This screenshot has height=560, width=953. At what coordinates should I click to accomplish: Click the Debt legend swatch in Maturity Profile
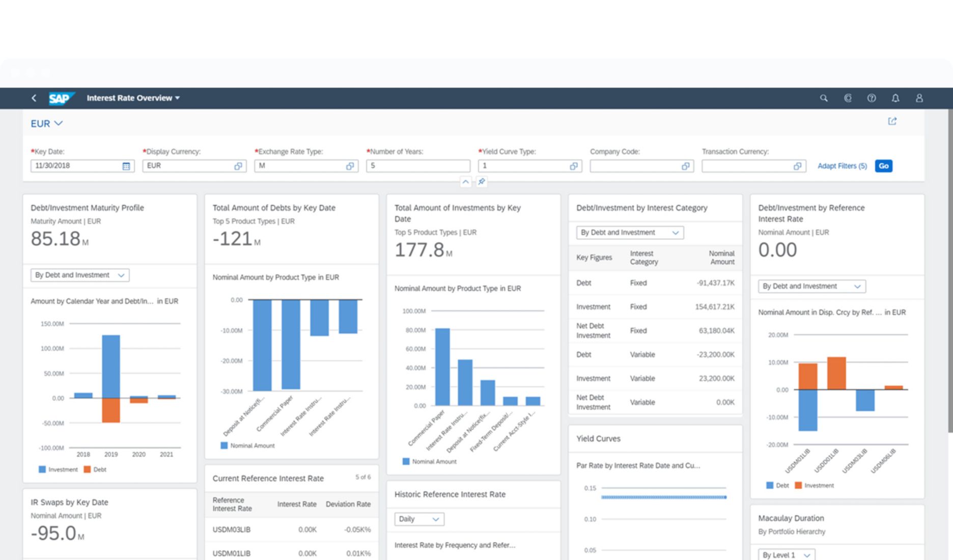tap(87, 469)
